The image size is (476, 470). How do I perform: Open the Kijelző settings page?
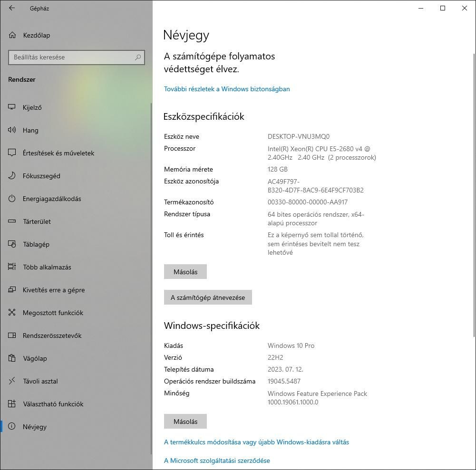pos(76,107)
